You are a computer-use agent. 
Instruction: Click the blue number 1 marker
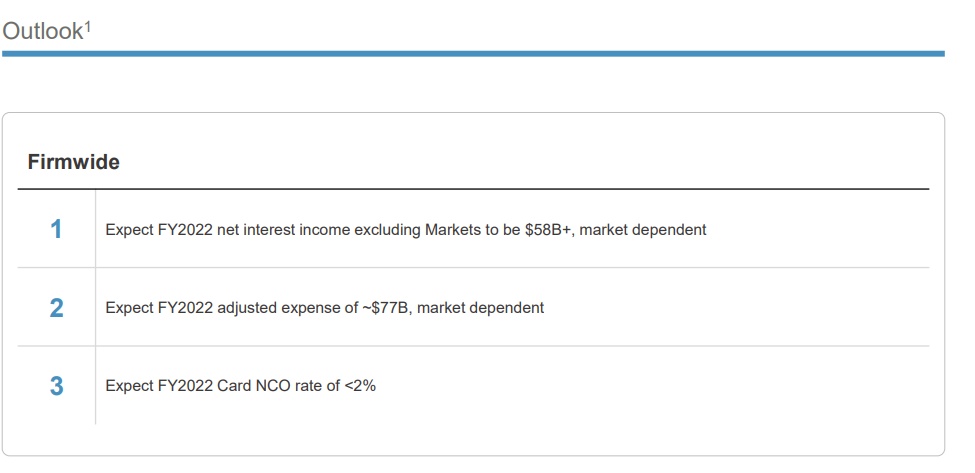[56, 229]
